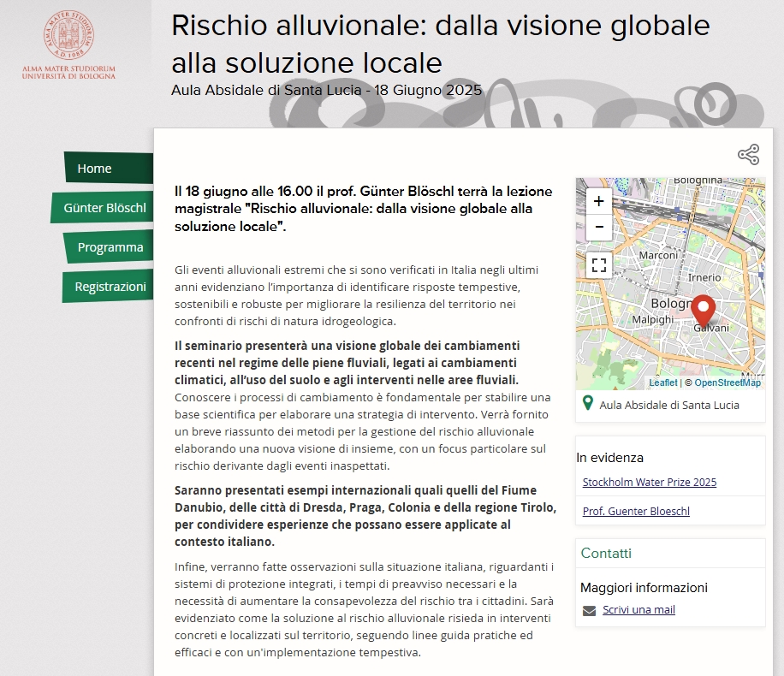Image resolution: width=784 pixels, height=676 pixels.
Task: Click the subtitle with date 18 Giugno 2025
Action: point(326,90)
